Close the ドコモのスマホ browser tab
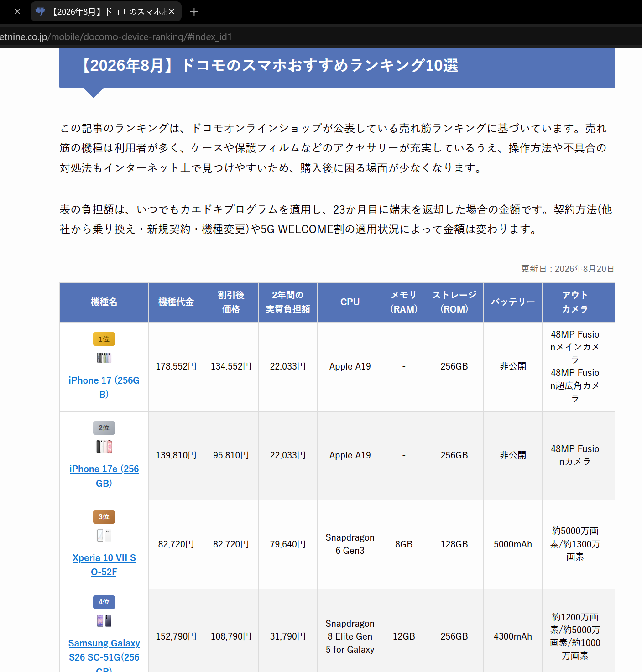Screen dimensions: 642x672 point(172,11)
